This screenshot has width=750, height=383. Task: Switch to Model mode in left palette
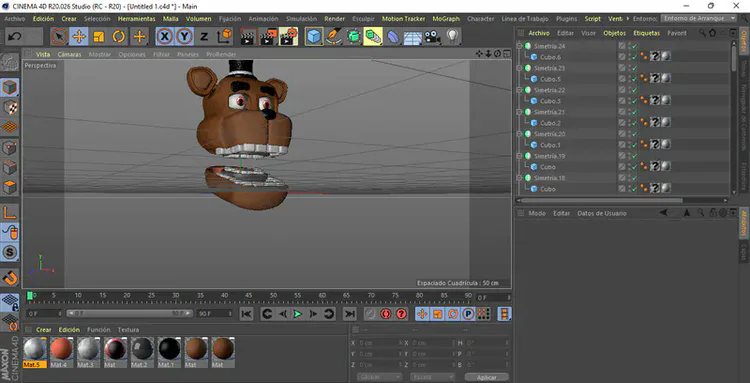10,87
